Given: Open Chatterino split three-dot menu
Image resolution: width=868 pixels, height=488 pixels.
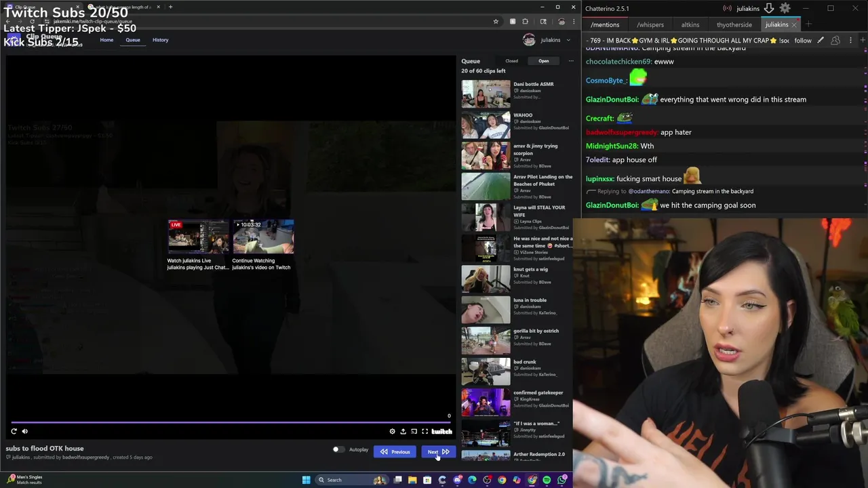Looking at the screenshot, I should tap(850, 41).
